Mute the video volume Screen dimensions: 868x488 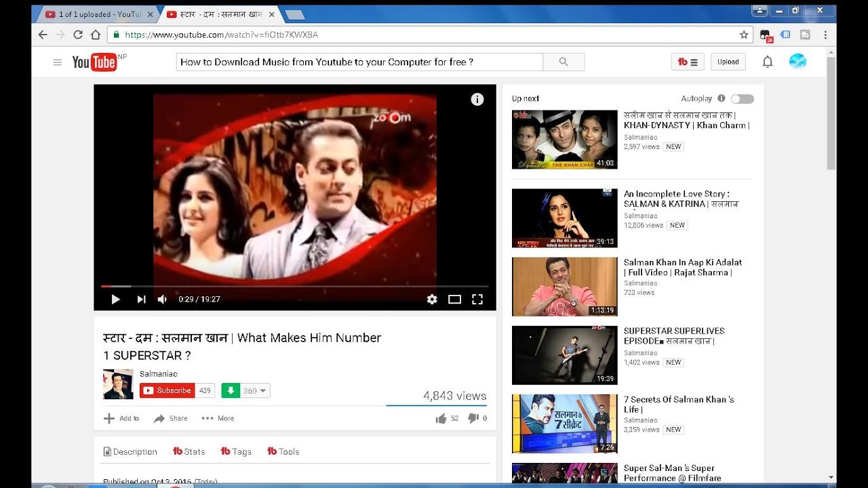coord(163,299)
